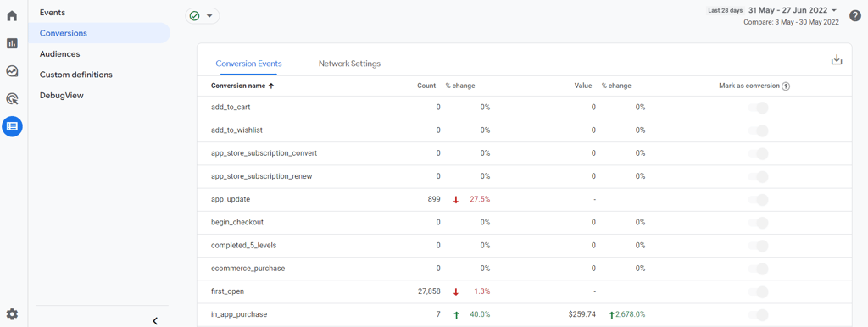Toggle first_open conversion switch
868x327 pixels.
coord(758,291)
